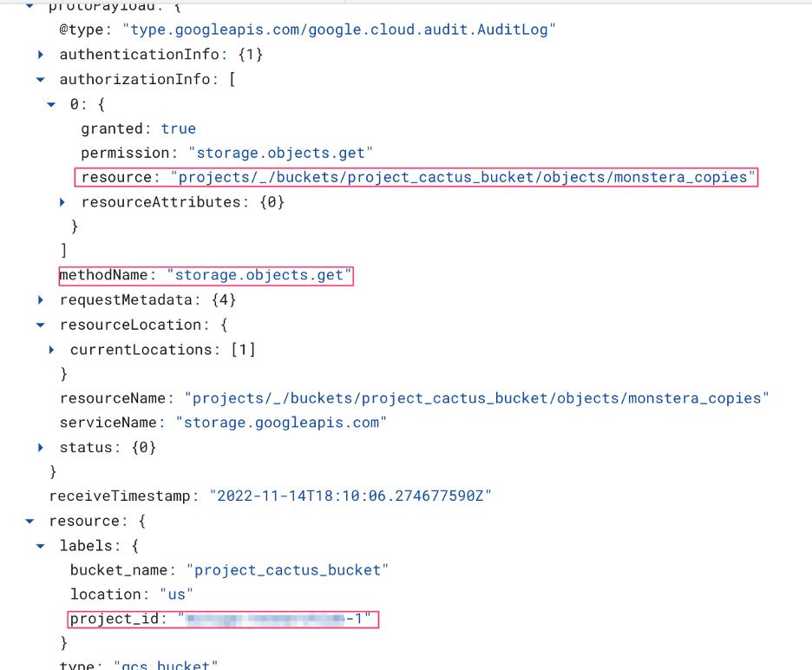
Task: Select the granted true value
Action: (x=178, y=128)
